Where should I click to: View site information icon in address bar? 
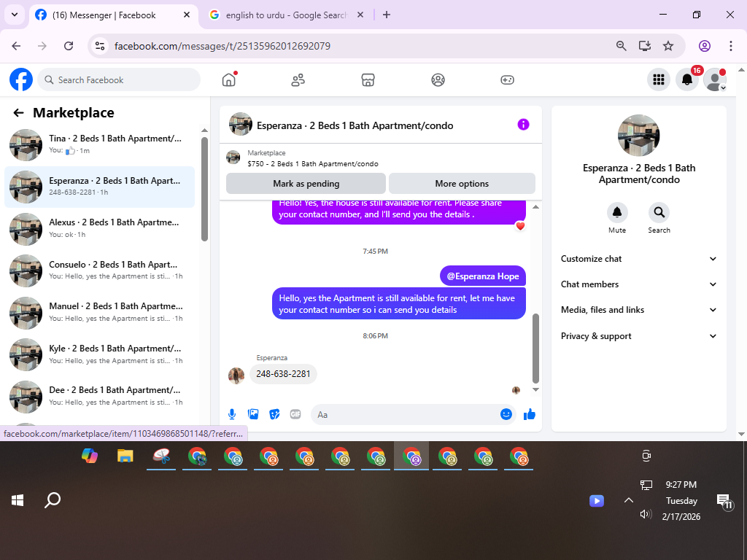(x=99, y=46)
